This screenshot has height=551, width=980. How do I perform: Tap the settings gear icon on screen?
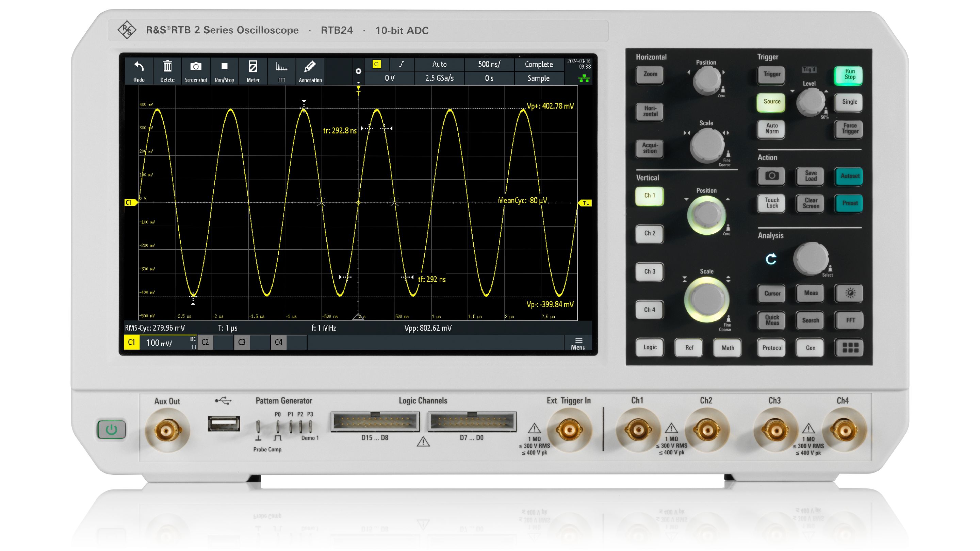[x=358, y=71]
